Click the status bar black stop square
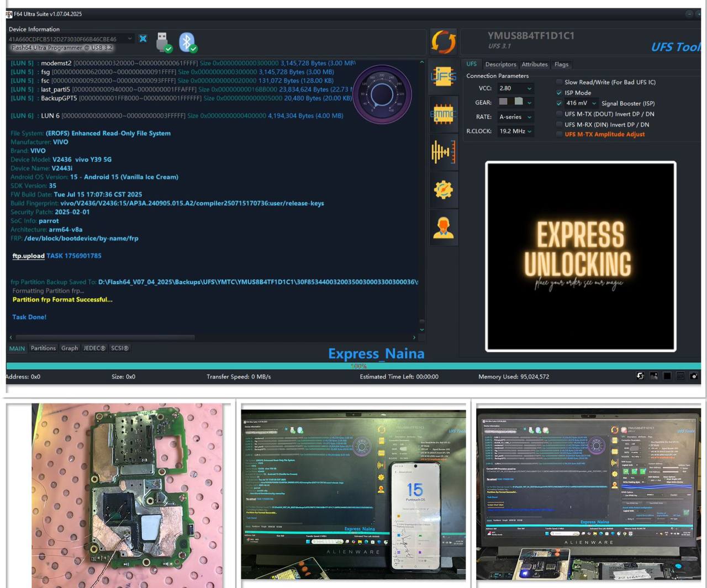 [667, 376]
